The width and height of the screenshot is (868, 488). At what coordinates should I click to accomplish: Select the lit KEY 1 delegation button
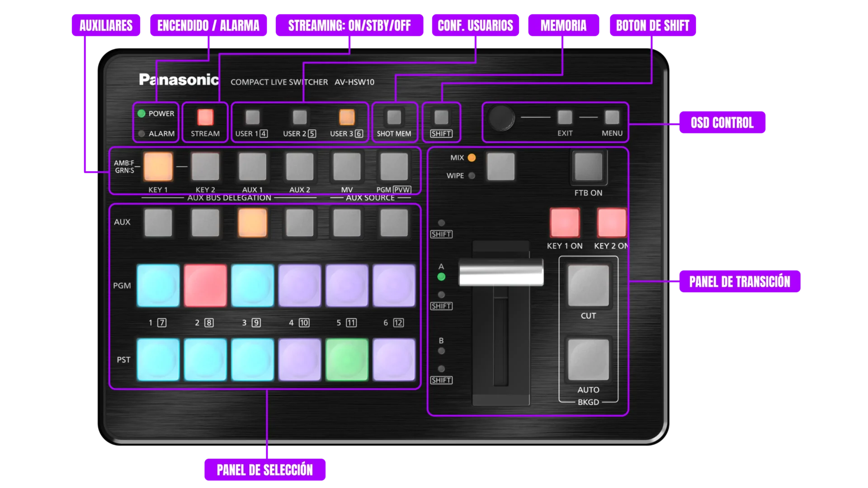[158, 166]
